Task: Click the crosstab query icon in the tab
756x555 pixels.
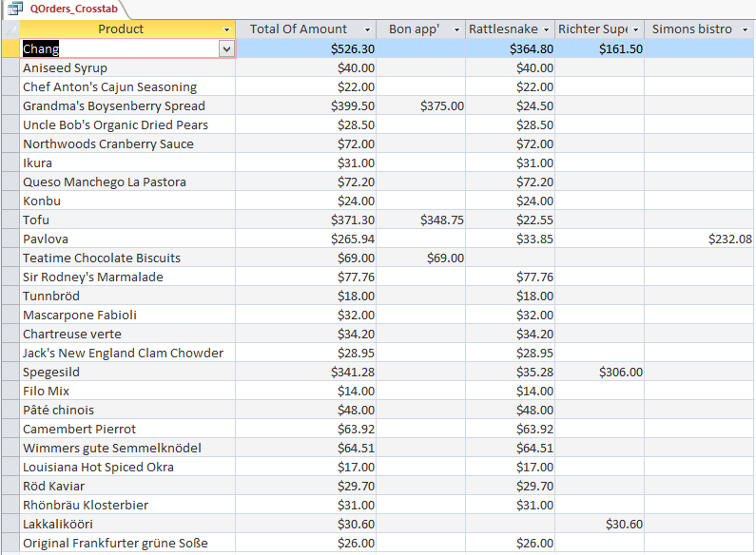Action: [15, 8]
